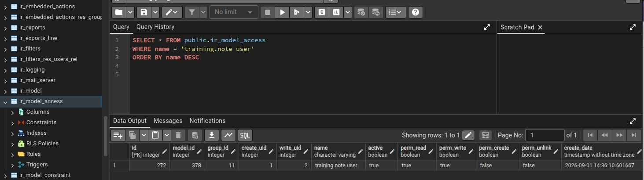Open file using the folder icon
The image size is (644, 180).
click(119, 12)
